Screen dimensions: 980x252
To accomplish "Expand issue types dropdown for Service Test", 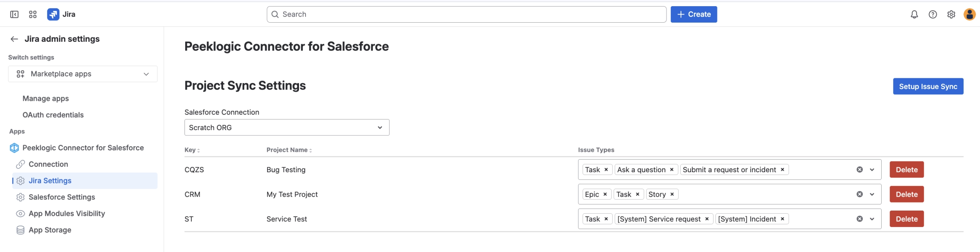I will coord(872,219).
